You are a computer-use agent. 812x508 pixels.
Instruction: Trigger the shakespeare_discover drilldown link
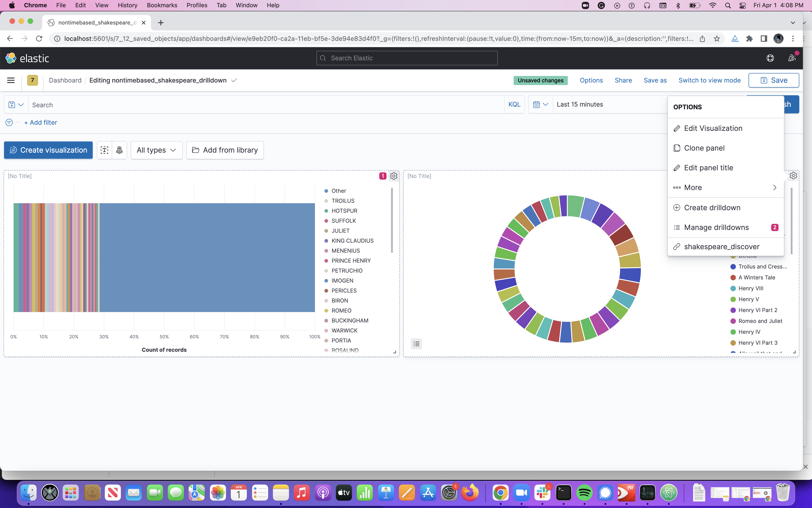725,247
